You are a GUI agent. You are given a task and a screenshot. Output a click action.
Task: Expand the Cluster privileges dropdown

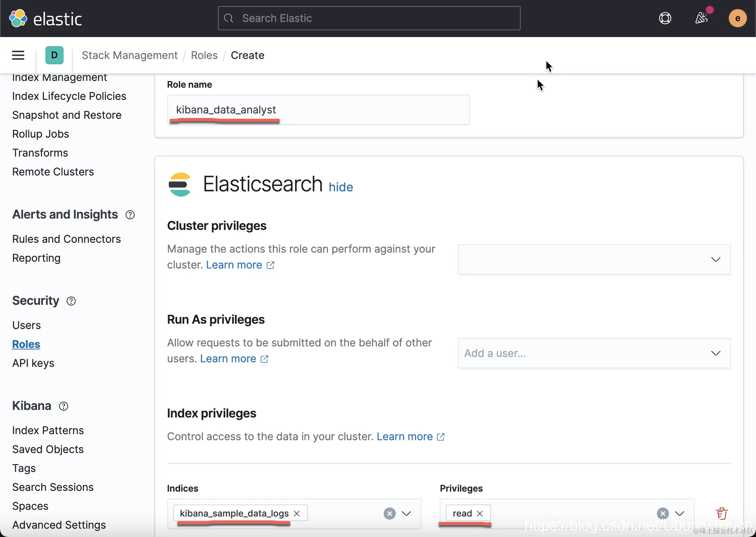click(715, 259)
